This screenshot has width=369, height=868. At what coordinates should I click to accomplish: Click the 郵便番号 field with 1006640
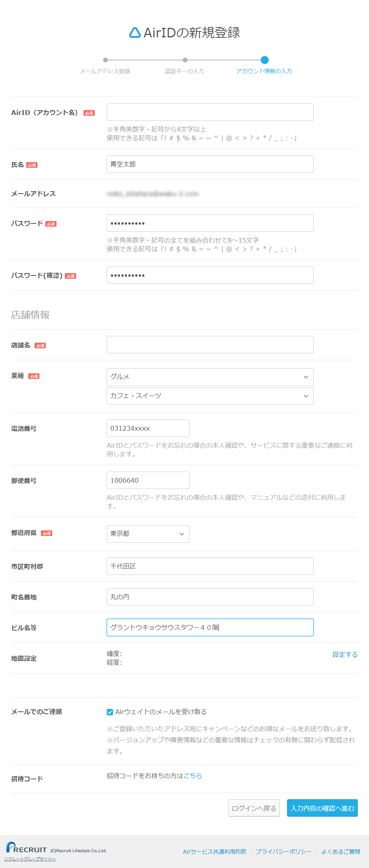(148, 480)
